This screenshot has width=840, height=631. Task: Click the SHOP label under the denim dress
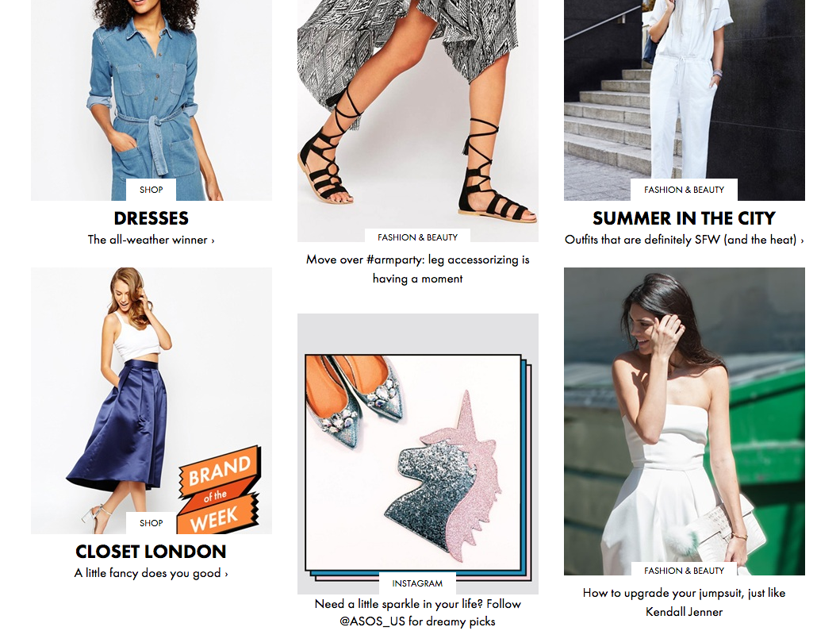click(x=151, y=190)
